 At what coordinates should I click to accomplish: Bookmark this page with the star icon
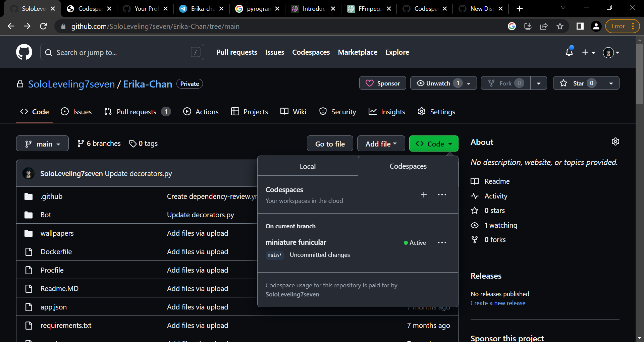(x=560, y=26)
